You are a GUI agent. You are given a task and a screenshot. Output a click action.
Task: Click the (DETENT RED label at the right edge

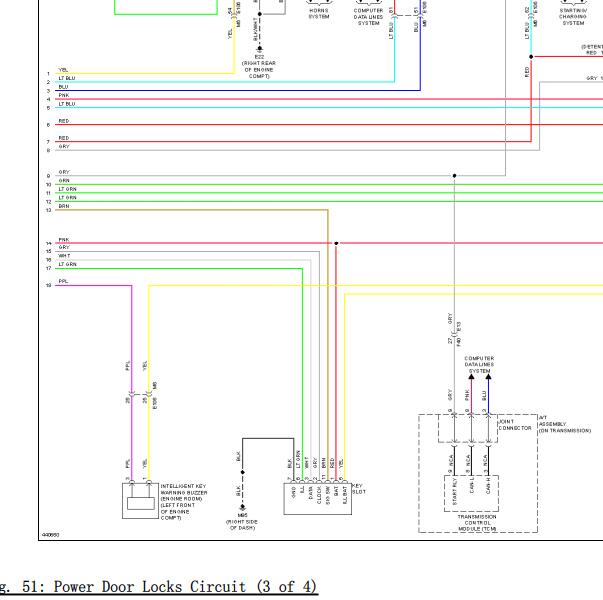tap(591, 50)
